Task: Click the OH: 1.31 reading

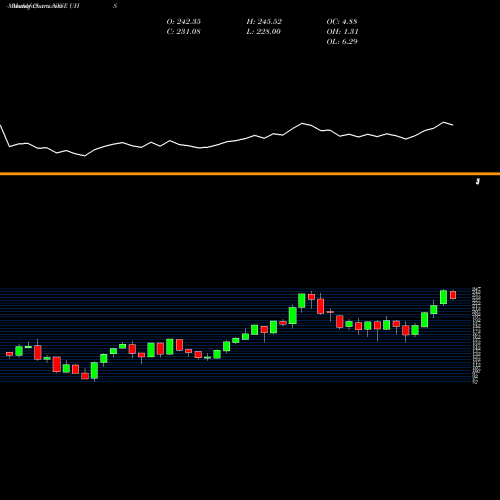Action: [x=342, y=32]
